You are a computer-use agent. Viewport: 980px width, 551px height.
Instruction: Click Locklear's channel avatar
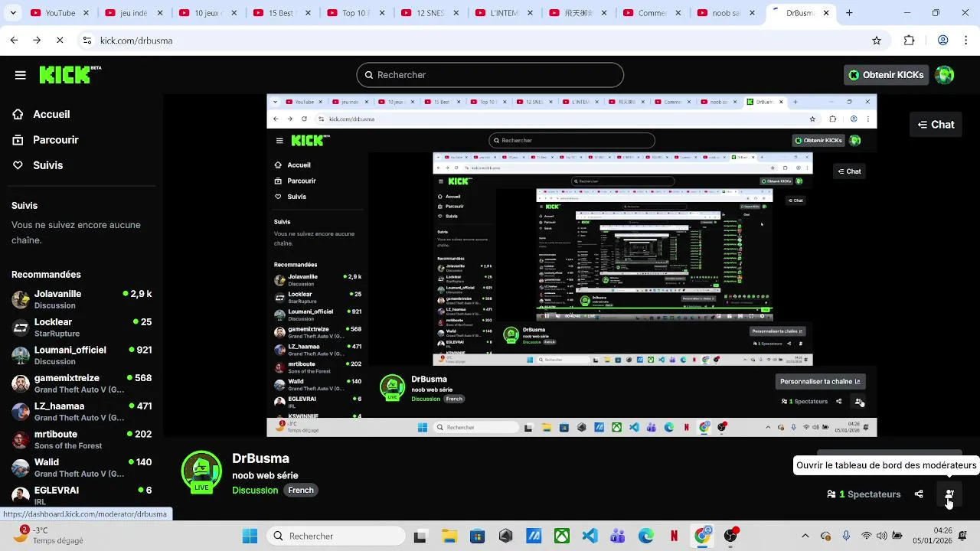[x=21, y=328]
